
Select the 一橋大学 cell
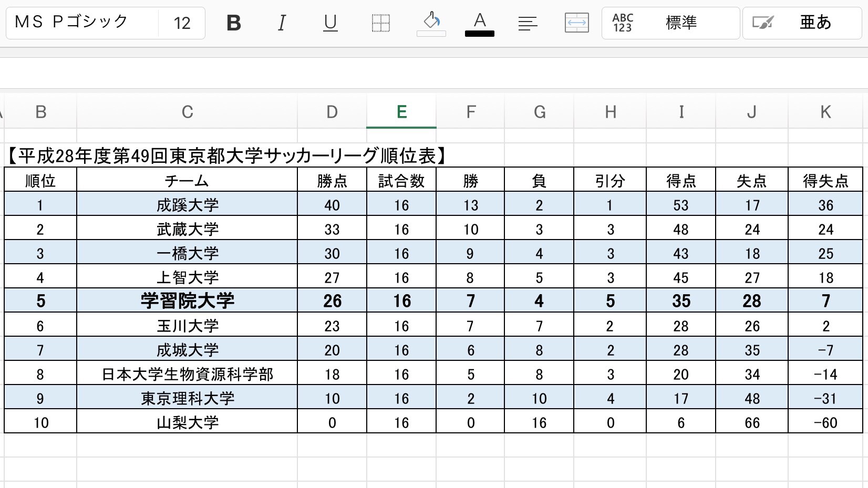point(187,253)
